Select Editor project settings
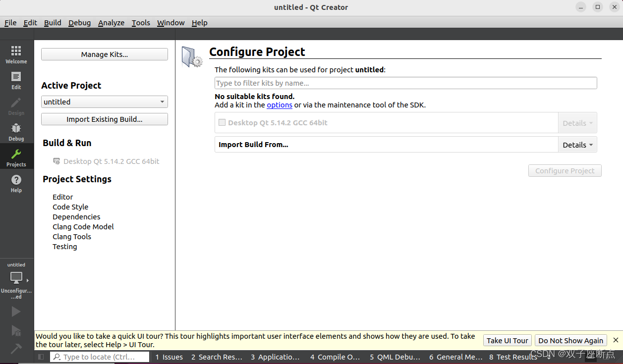Image resolution: width=623 pixels, height=364 pixels. click(63, 197)
